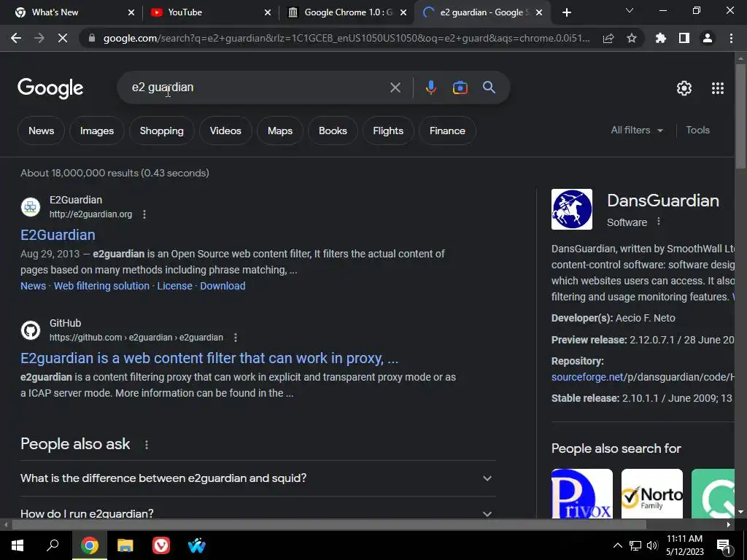Open the Chrome three-dot menu
This screenshot has width=747, height=560.
point(731,38)
